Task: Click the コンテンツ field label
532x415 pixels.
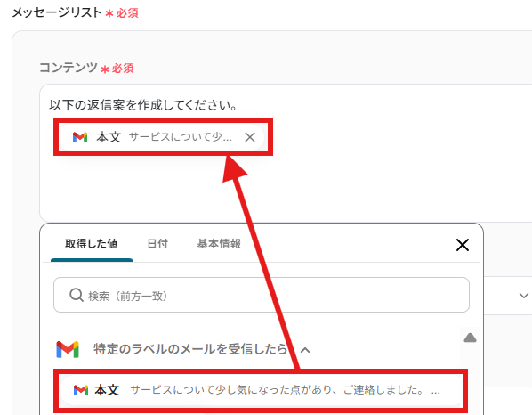Action: tap(69, 68)
